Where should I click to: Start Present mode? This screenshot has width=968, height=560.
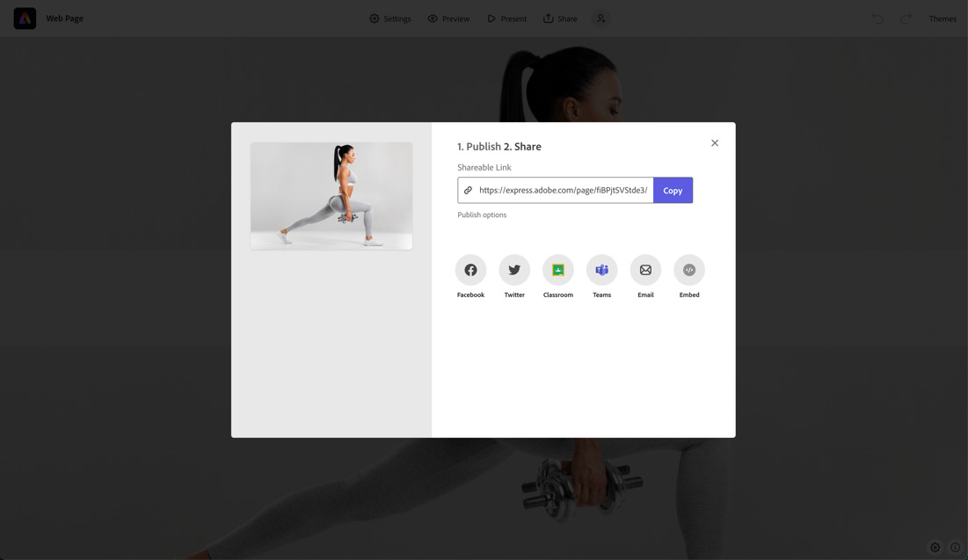(x=506, y=18)
